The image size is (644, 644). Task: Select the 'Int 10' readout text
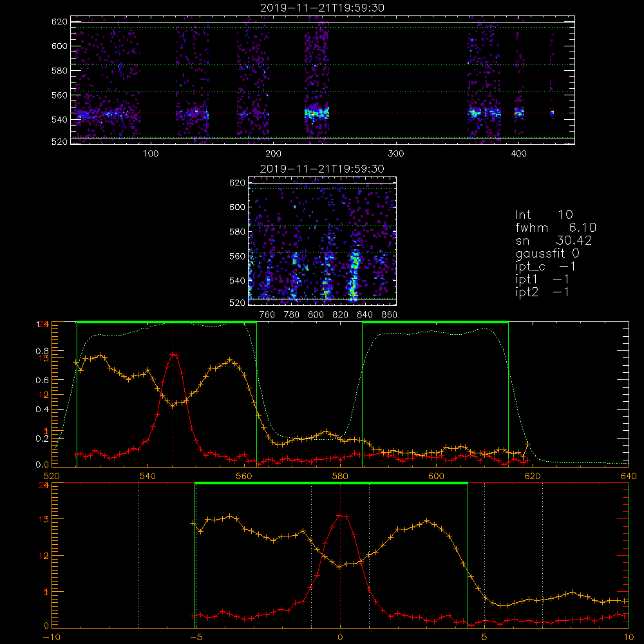tap(544, 214)
